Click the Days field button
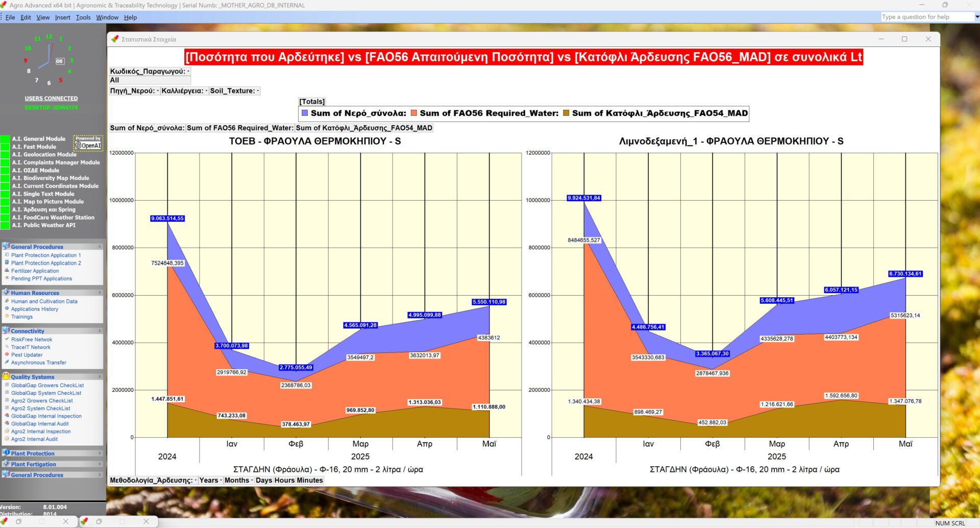The image size is (980, 528). pos(264,481)
